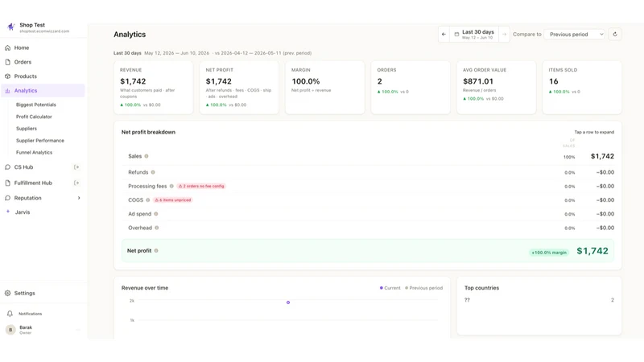Open Funnel Analytics
This screenshot has width=644, height=362.
click(34, 152)
